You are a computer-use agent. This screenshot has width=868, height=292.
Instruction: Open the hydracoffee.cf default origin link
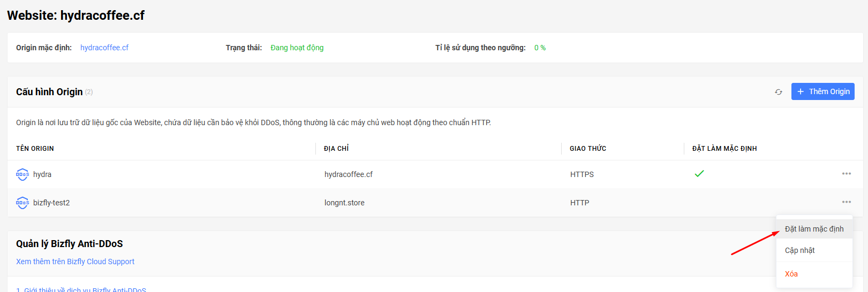[x=104, y=48]
